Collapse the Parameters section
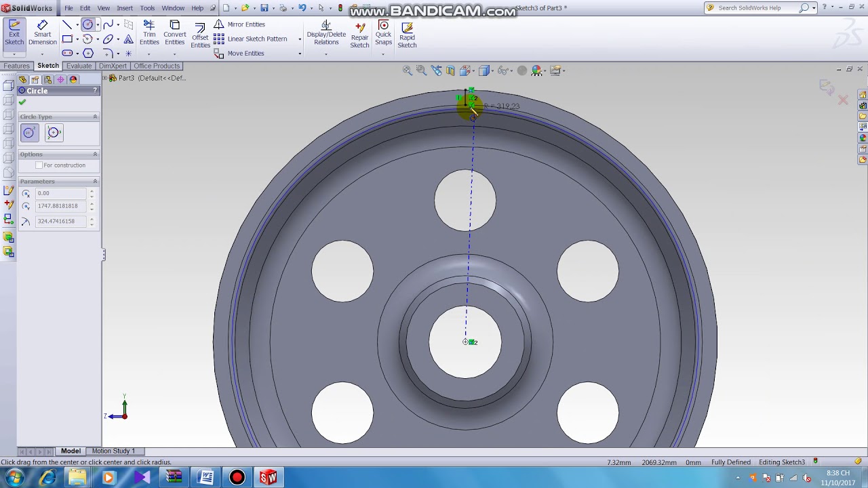868x488 pixels. (95, 182)
